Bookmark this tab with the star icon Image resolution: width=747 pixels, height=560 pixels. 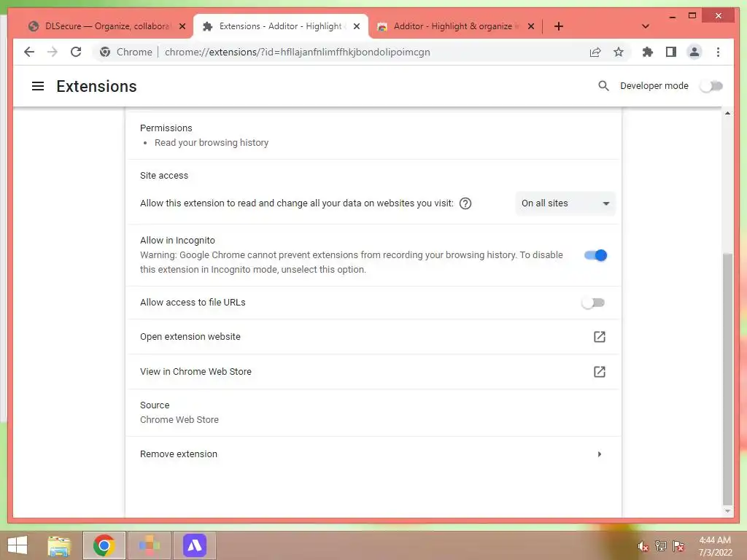coord(619,52)
